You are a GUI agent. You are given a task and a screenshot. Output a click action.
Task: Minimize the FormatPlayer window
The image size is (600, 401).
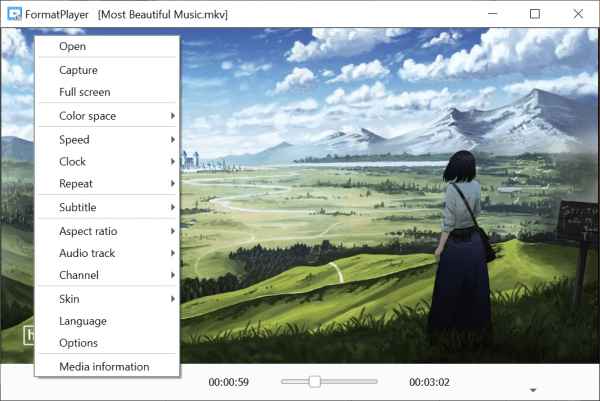[x=492, y=14]
